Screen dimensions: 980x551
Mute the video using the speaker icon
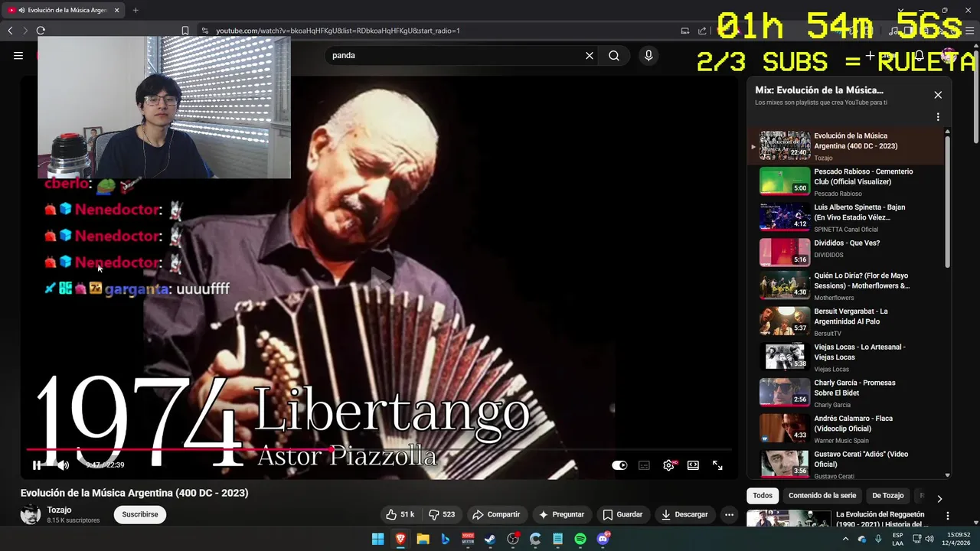[x=63, y=465]
